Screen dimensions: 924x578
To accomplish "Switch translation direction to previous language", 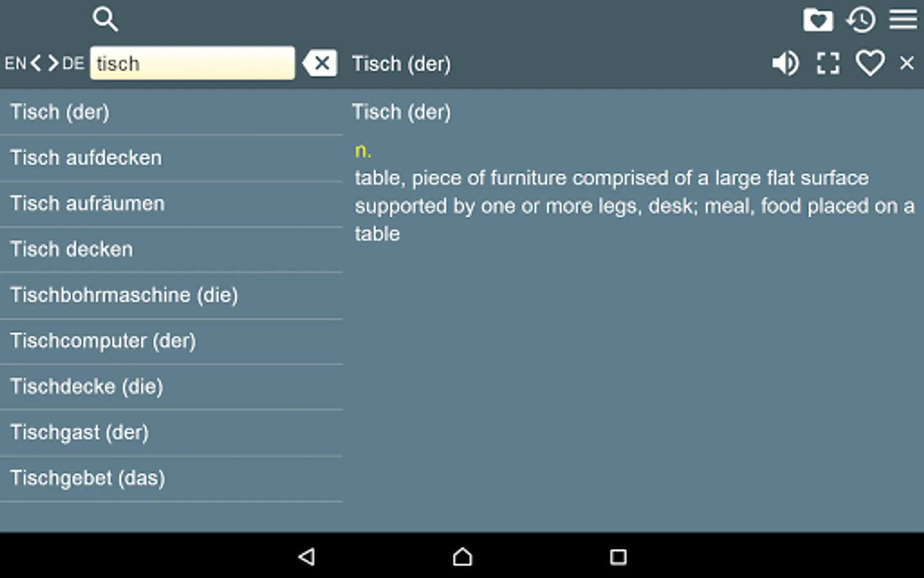I will [36, 63].
